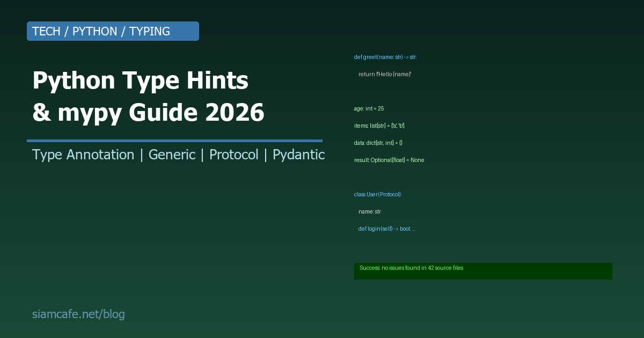Select the data dict[str, int] line
Image resolution: width=644 pixels, height=338 pixels.
point(377,143)
